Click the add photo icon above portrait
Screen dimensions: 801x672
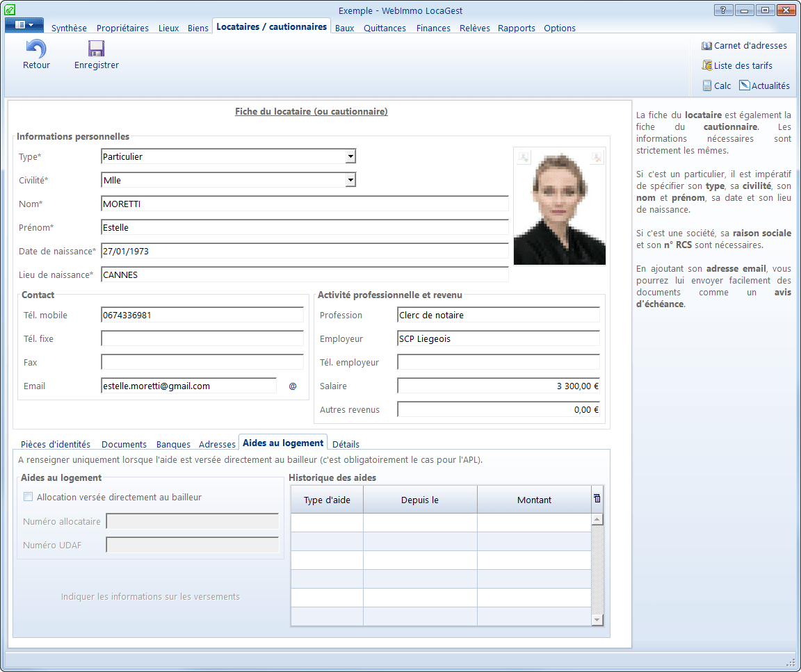524,157
